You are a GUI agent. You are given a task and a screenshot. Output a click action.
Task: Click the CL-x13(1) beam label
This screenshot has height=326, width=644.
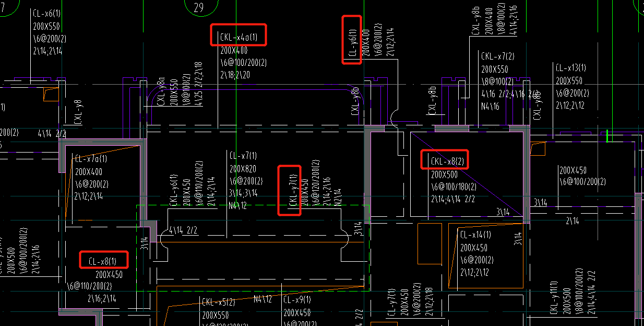coord(571,68)
